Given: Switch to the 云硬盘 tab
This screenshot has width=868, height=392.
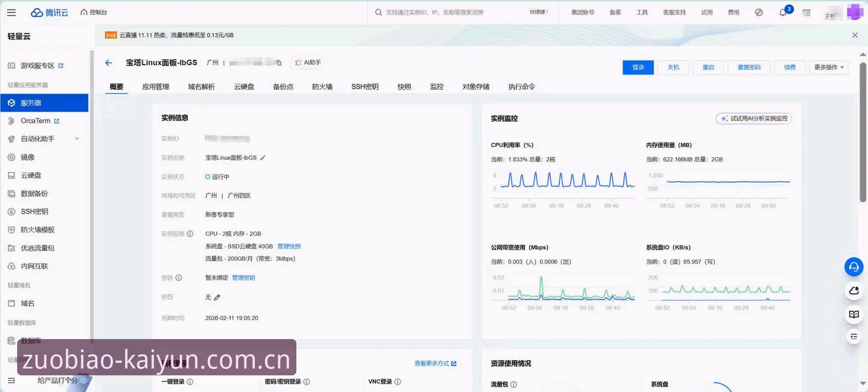Looking at the screenshot, I should [x=244, y=87].
